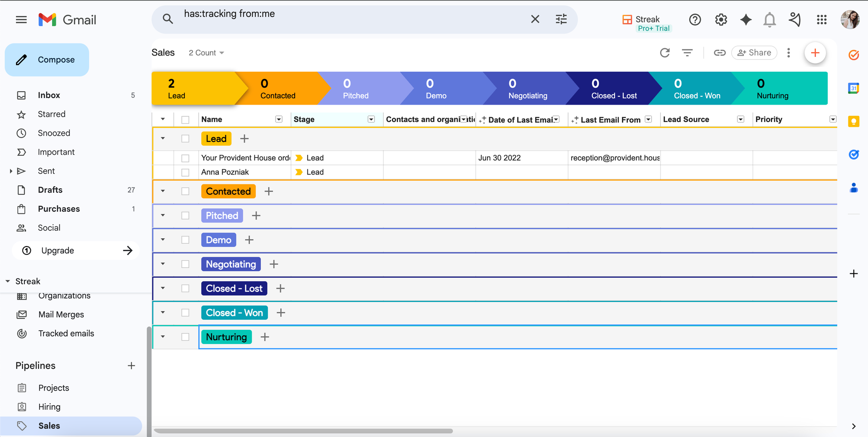The width and height of the screenshot is (868, 437).
Task: Open Gmail settings gear icon
Action: [720, 20]
